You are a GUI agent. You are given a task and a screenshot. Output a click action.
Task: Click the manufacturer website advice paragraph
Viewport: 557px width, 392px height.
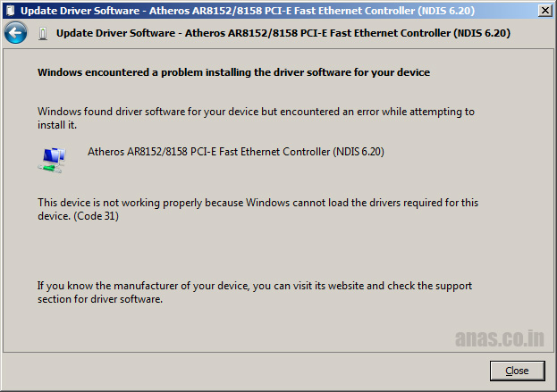(255, 292)
